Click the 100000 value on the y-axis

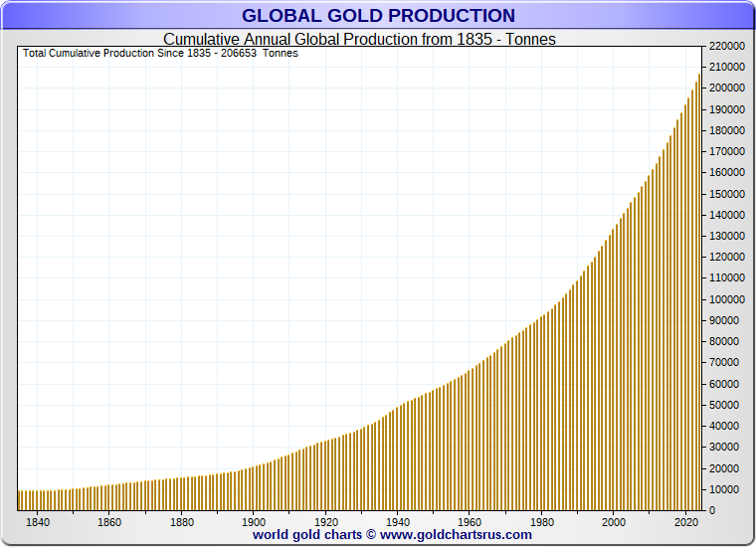click(725, 299)
